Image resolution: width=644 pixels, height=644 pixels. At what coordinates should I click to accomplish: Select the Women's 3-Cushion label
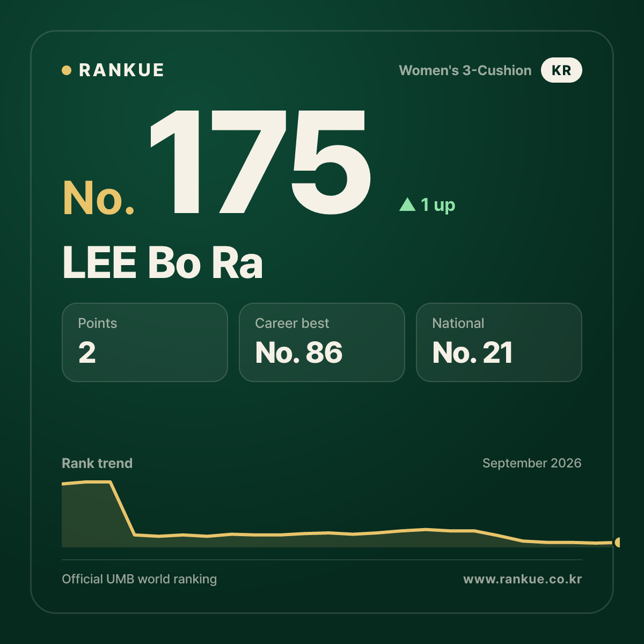click(465, 70)
